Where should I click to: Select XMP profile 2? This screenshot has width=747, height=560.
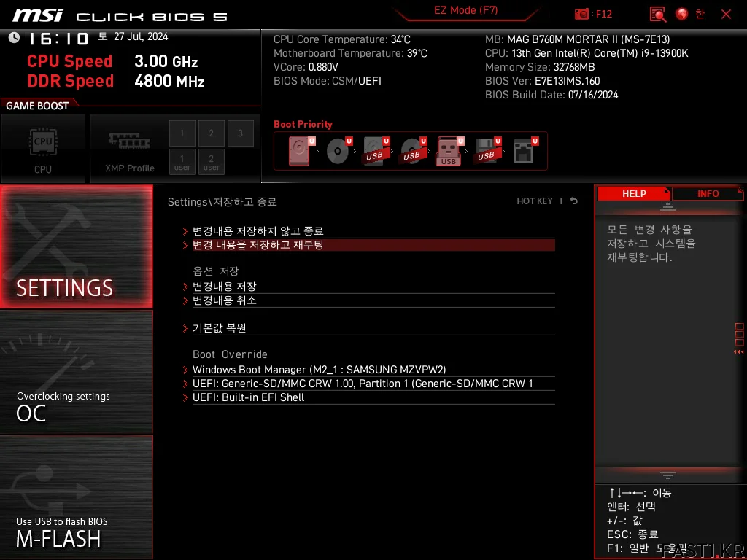[x=211, y=133]
